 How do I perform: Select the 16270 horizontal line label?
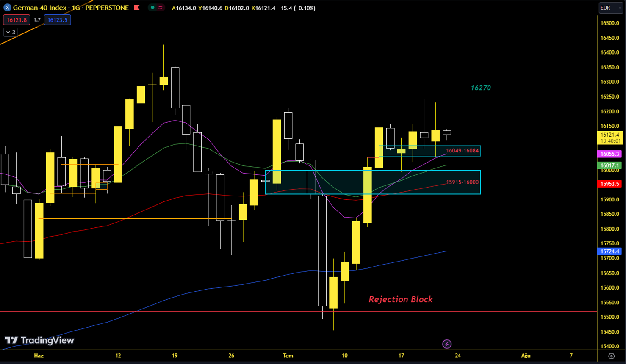481,88
